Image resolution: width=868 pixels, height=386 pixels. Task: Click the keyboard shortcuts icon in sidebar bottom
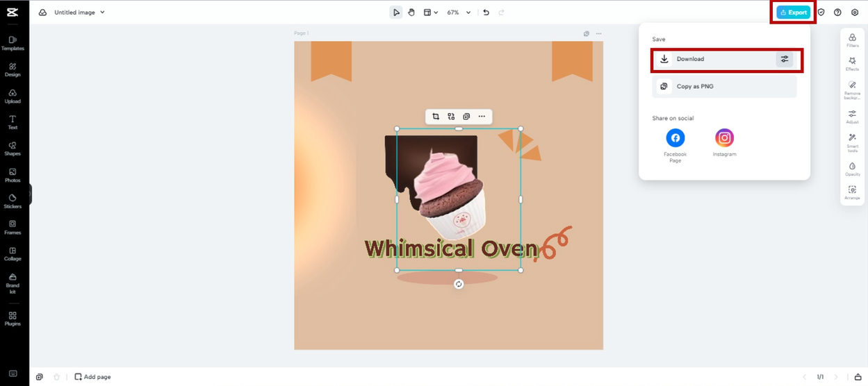(13, 374)
